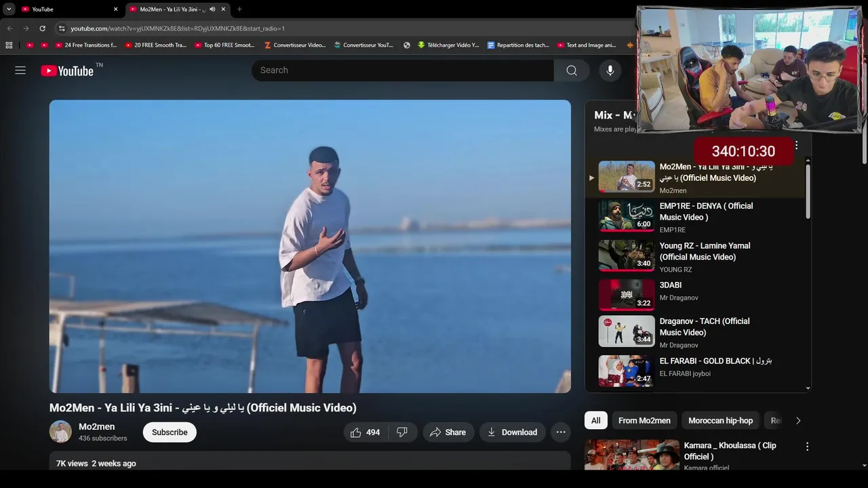This screenshot has height=488, width=868.
Task: Open a new browser tab
Action: coord(239,9)
